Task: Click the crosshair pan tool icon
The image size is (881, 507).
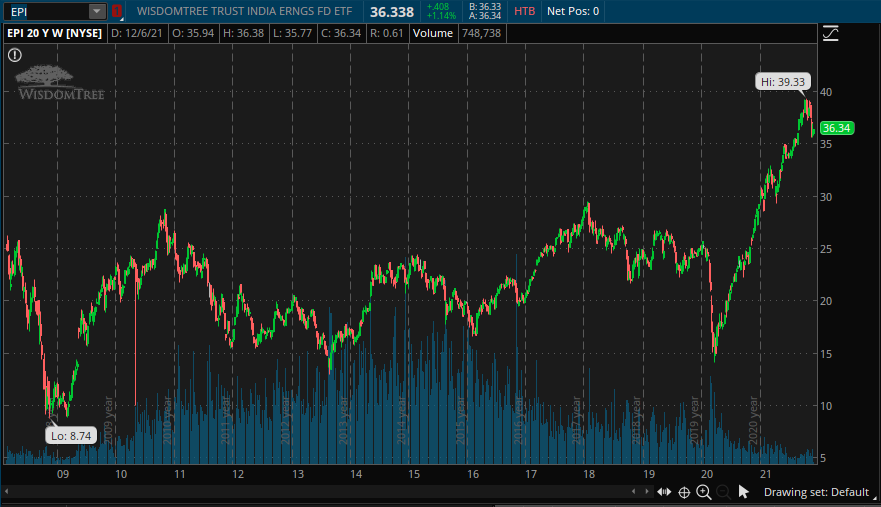Action: (x=684, y=492)
